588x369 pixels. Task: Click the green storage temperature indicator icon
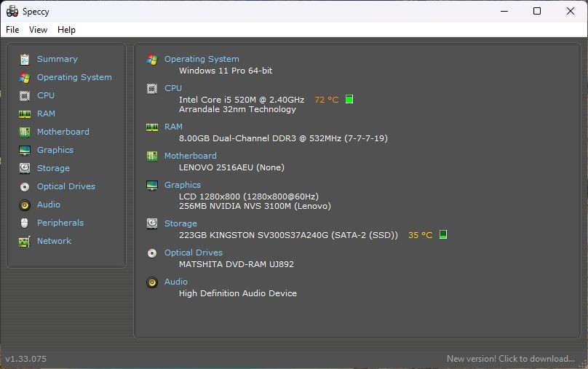click(443, 235)
